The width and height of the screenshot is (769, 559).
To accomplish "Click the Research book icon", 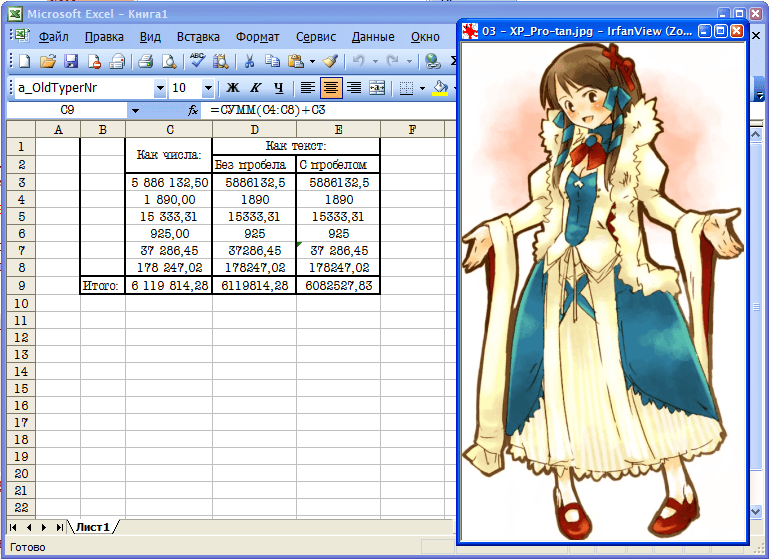I will [x=221, y=61].
